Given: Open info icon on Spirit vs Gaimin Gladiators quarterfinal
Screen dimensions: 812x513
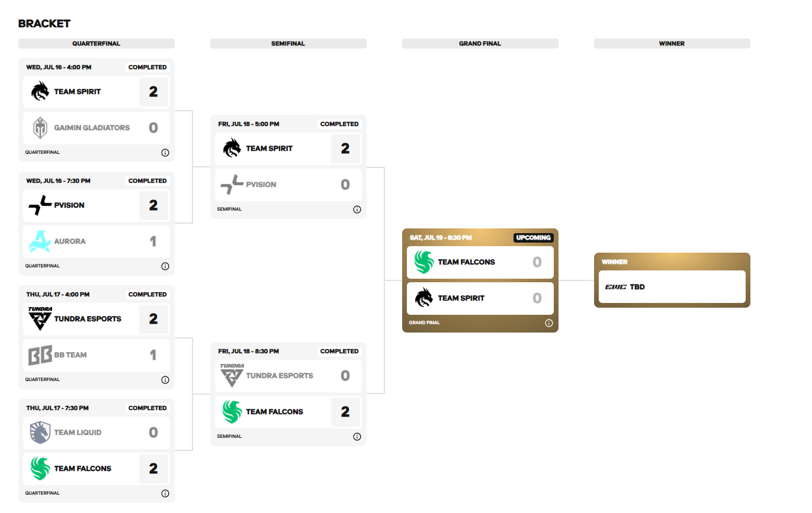Looking at the screenshot, I should [x=165, y=153].
